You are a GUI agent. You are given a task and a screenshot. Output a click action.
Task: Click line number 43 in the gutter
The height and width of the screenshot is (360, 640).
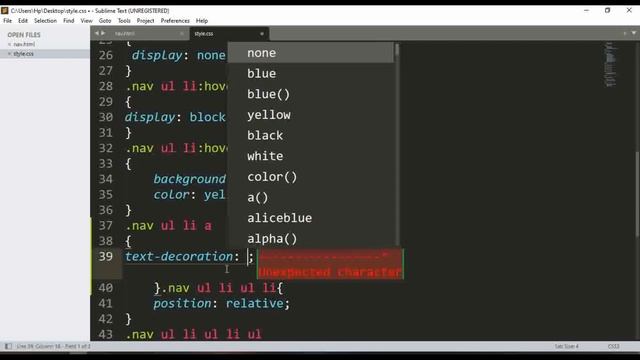tap(106, 334)
